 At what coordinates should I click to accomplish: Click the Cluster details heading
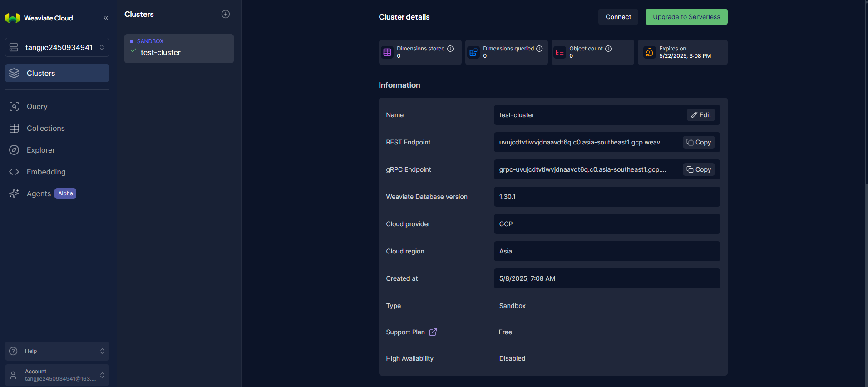tap(404, 17)
